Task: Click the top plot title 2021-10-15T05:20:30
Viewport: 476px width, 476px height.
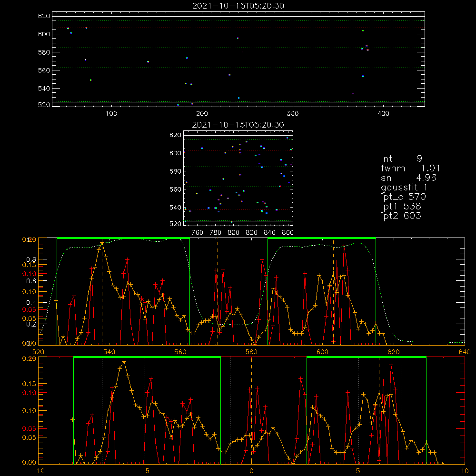Action: 238,6
